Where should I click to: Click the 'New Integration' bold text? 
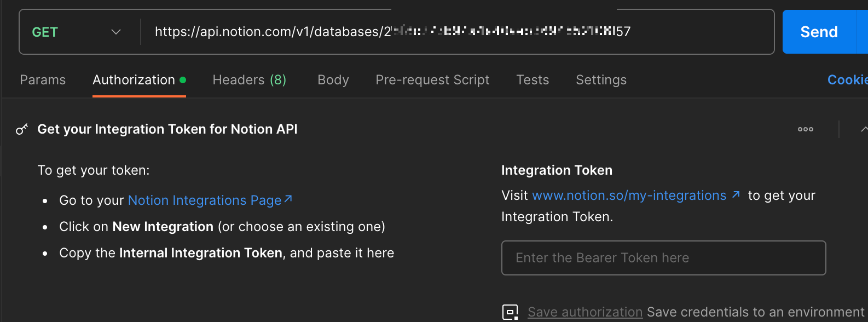(163, 227)
